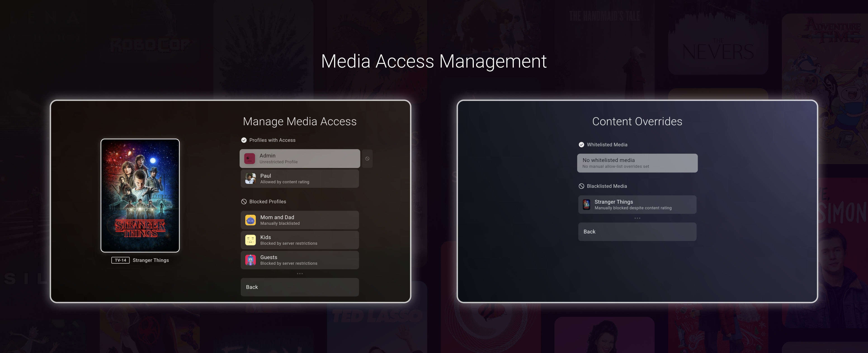Select the Admin Unrestricted Profile row

pos(300,159)
